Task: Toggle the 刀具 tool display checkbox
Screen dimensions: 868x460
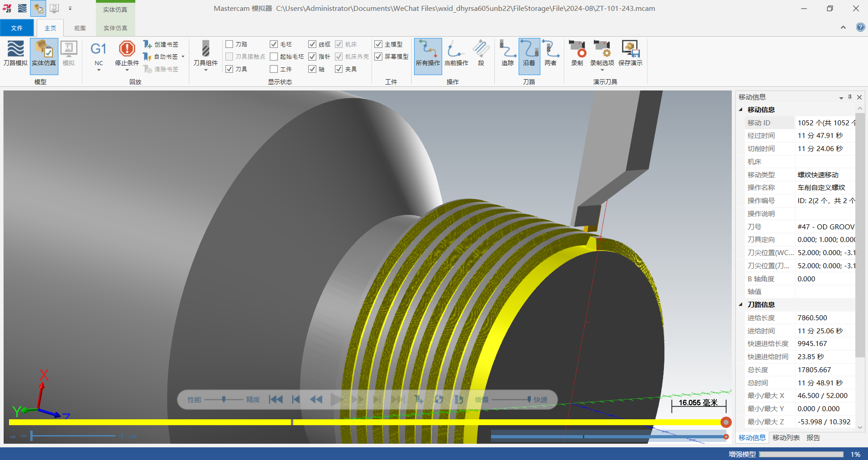Action: click(x=229, y=69)
